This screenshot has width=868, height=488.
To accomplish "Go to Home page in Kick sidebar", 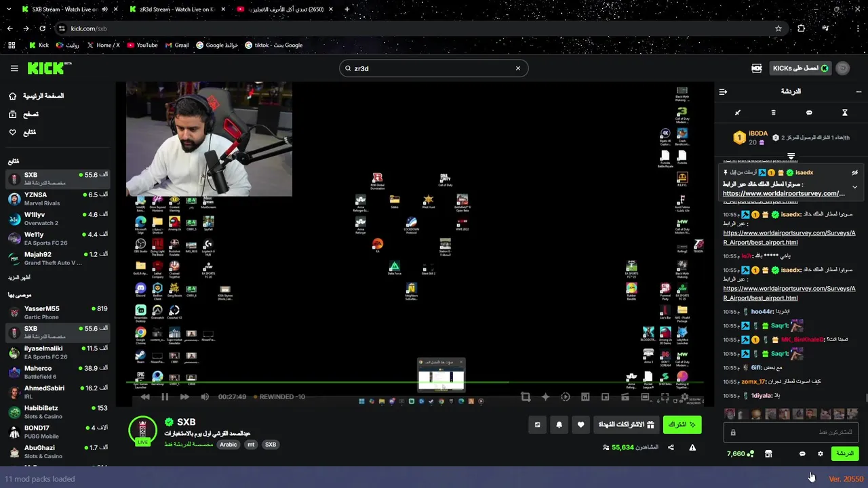I will point(37,96).
